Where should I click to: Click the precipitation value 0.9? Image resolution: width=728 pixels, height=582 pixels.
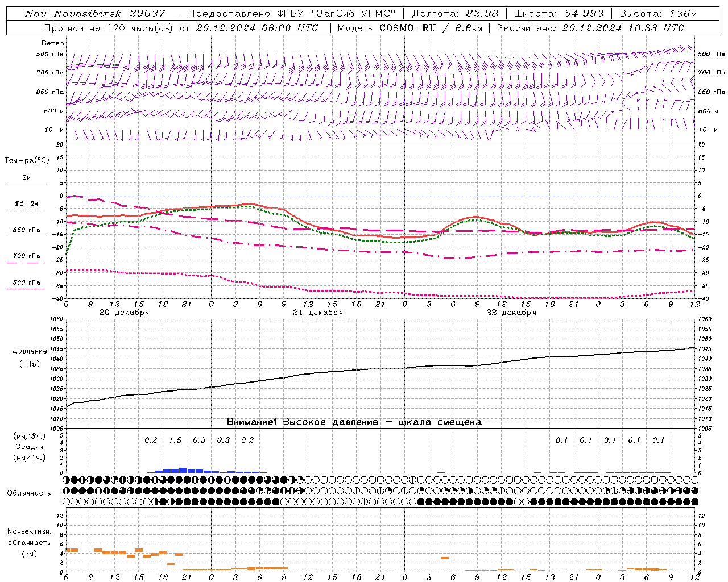pyautogui.click(x=199, y=440)
